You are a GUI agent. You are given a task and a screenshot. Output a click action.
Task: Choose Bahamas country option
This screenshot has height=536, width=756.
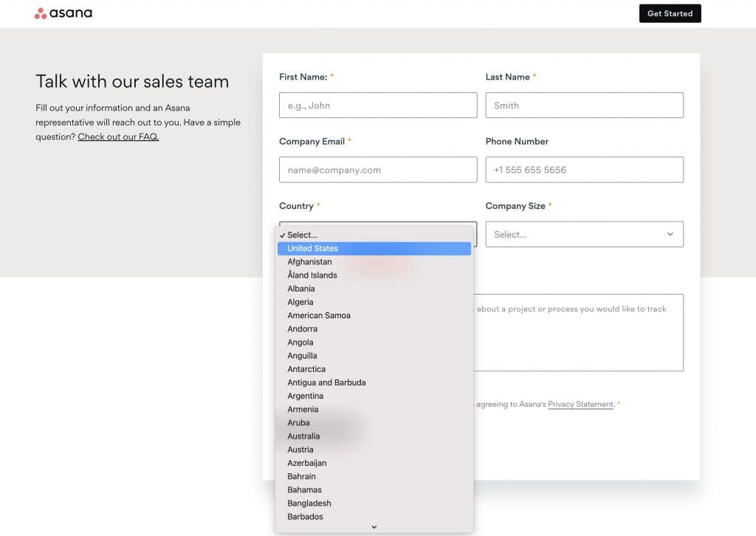(x=374, y=489)
